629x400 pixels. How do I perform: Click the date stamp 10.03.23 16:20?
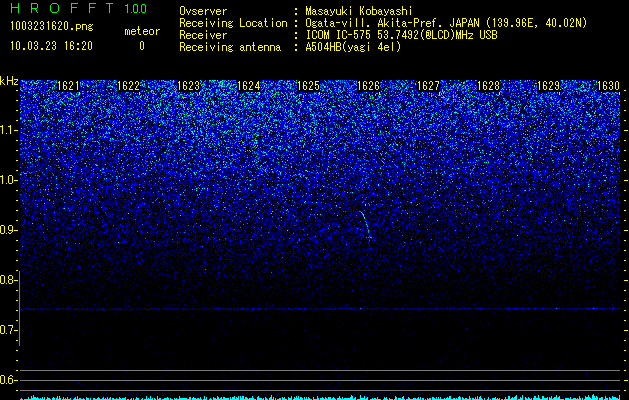[51, 46]
